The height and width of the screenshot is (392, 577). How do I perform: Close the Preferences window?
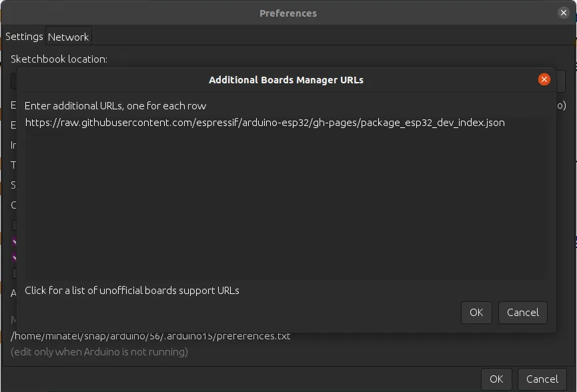tap(563, 13)
